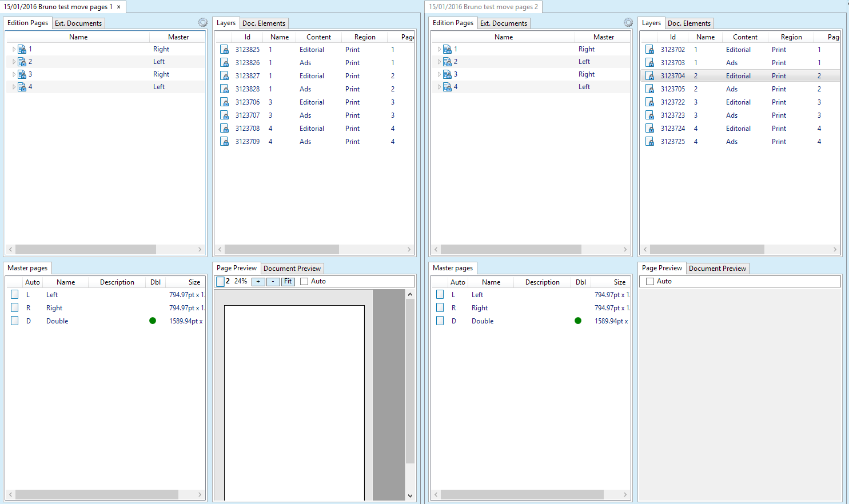
Task: Check Auto box for Double master in right panel
Action: click(440, 321)
